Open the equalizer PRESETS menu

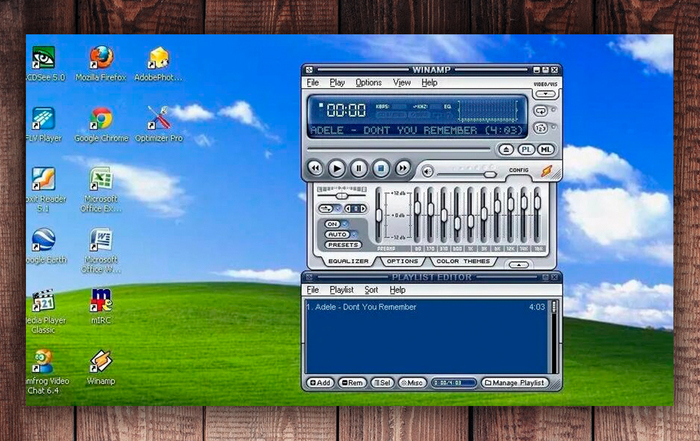[343, 245]
